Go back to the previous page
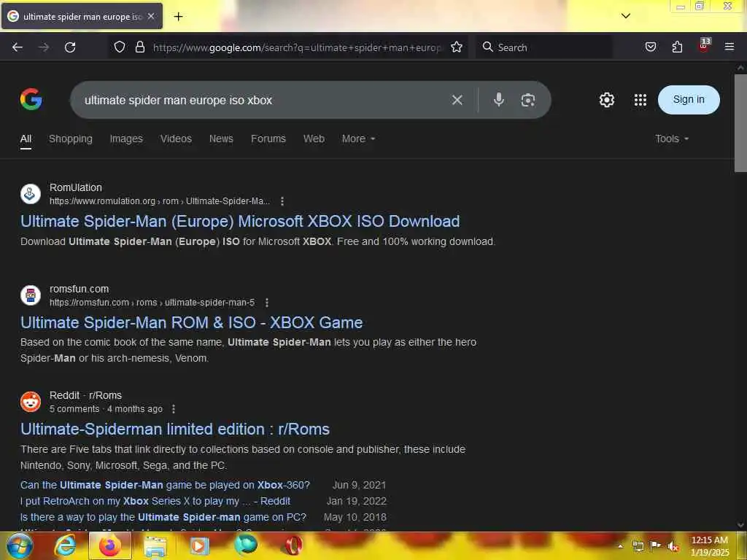This screenshot has width=747, height=560. coord(18,47)
